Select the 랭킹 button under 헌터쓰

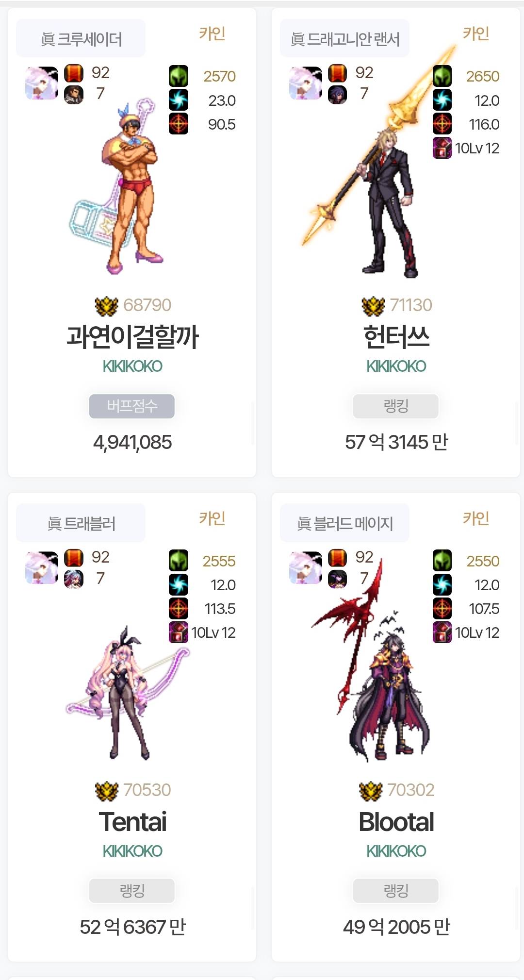396,406
